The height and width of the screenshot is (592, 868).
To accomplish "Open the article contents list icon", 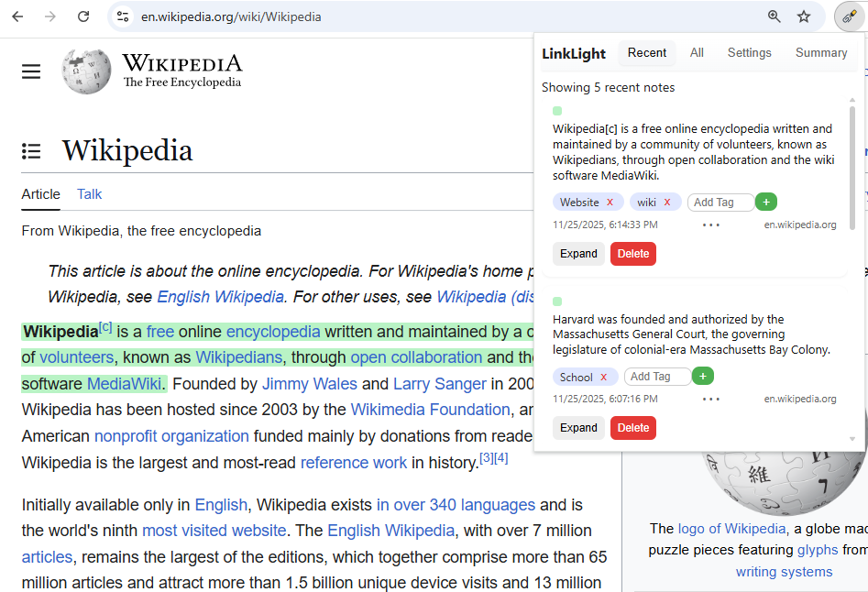I will [x=30, y=151].
